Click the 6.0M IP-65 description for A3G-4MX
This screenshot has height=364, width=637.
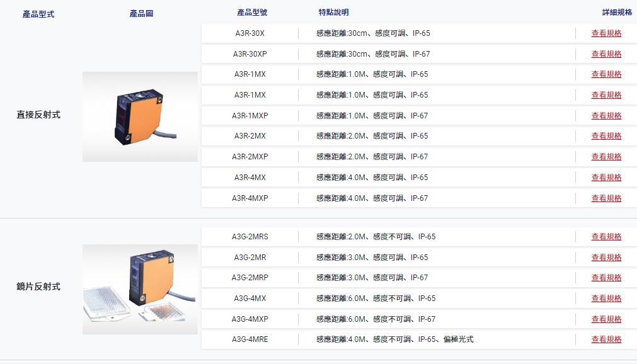click(376, 299)
